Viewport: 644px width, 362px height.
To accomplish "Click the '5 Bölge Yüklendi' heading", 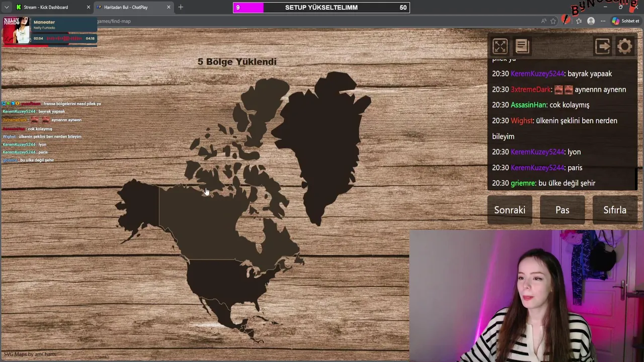I will (237, 62).
